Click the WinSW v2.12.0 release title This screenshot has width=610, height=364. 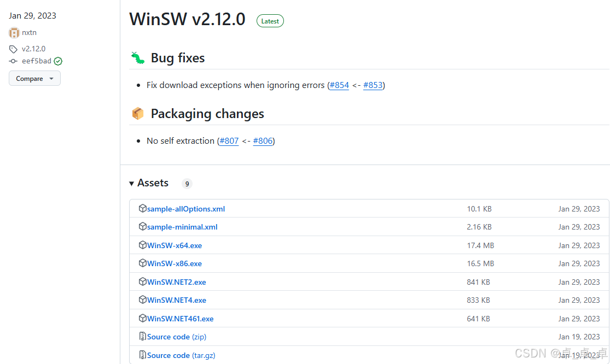point(188,20)
